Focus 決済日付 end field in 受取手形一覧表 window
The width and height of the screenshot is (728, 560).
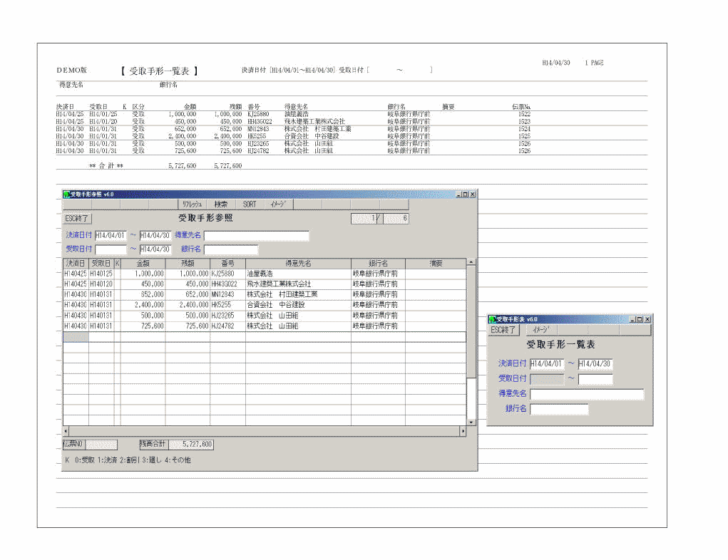(595, 364)
